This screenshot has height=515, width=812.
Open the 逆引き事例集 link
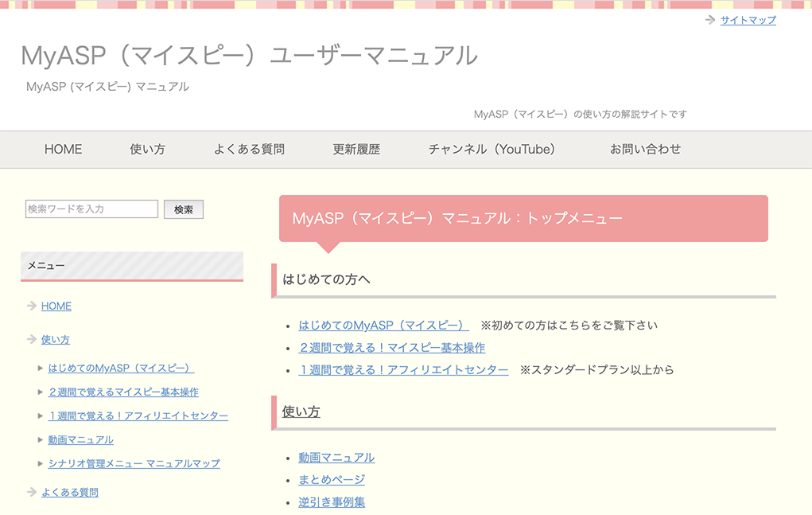pyautogui.click(x=332, y=502)
